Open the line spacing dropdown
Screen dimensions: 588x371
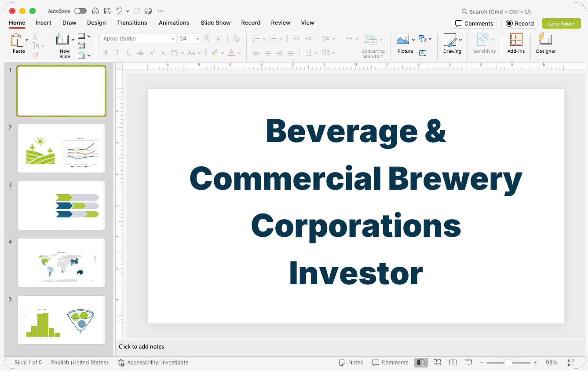[334, 39]
